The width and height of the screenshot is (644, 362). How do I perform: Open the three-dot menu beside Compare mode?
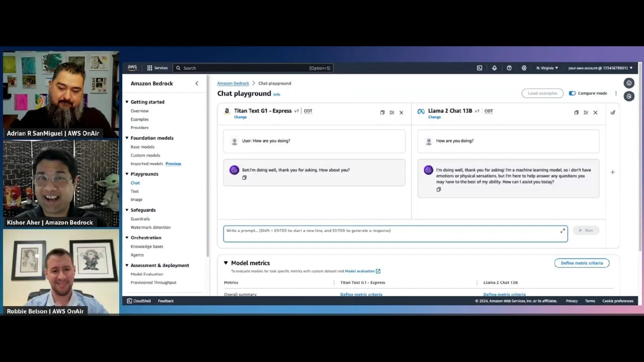pos(616,93)
